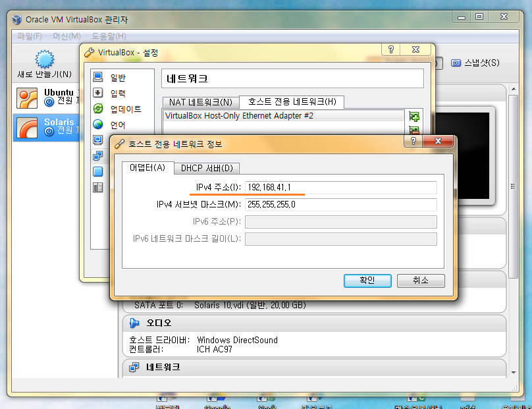The width and height of the screenshot is (532, 409).
Task: Confirm with the 확인 button
Action: 367,281
